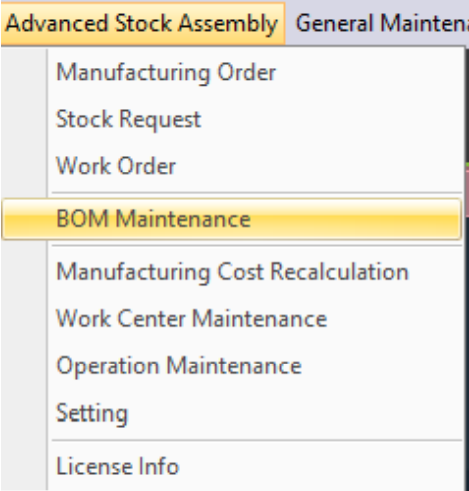View module license information entry
This screenshot has height=491, width=469.
232,466
